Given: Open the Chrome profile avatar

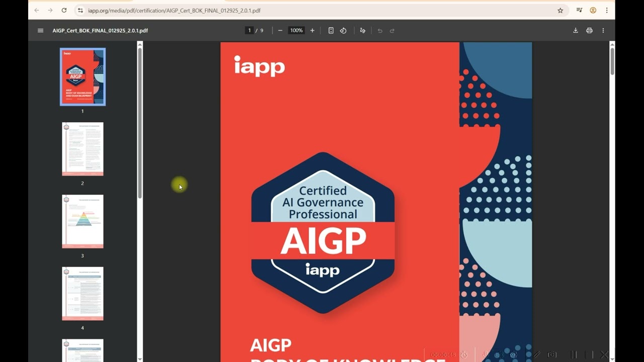Looking at the screenshot, I should (x=593, y=10).
